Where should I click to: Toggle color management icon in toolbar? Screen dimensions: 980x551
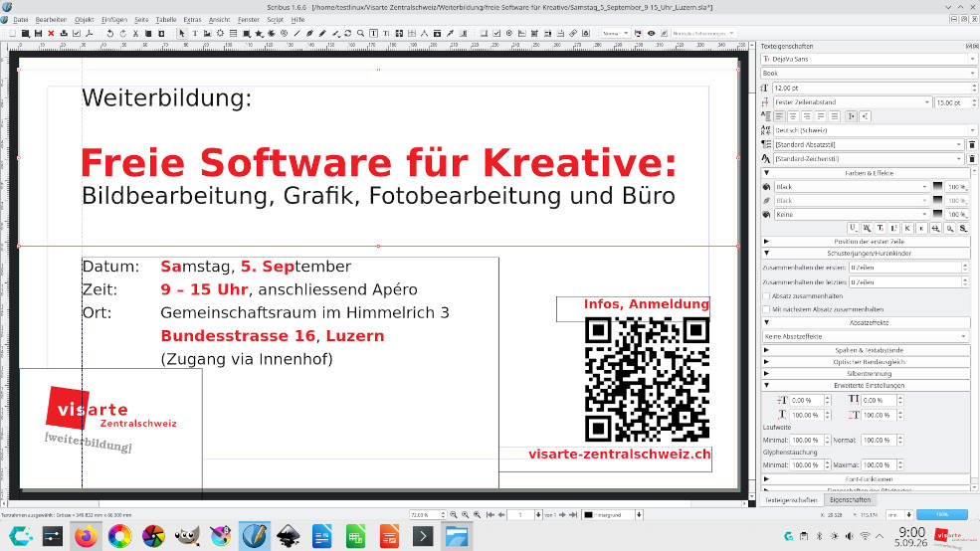click(638, 33)
